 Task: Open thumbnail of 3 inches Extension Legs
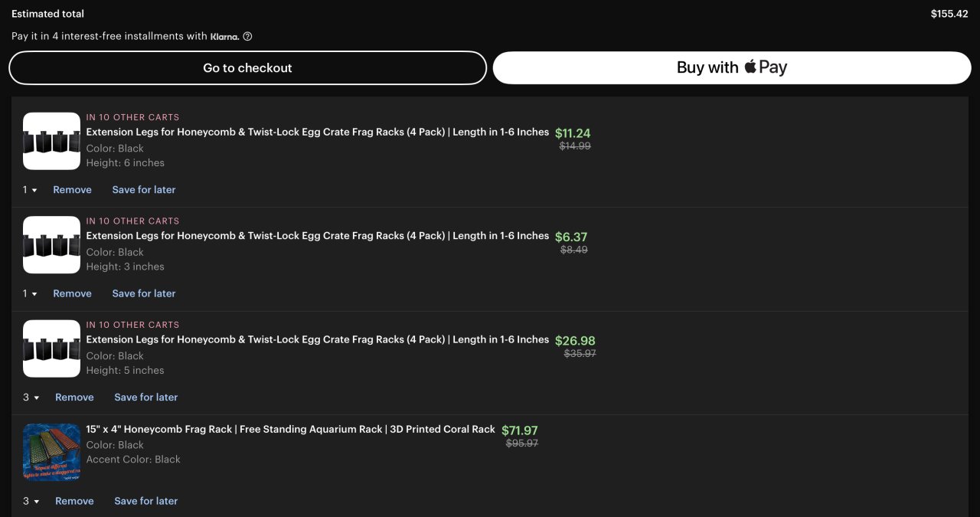click(51, 244)
